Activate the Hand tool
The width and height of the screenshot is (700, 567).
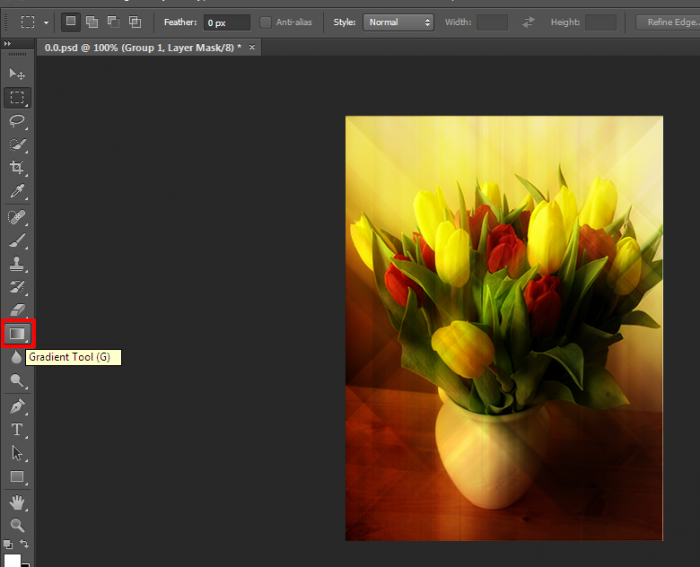(x=17, y=502)
